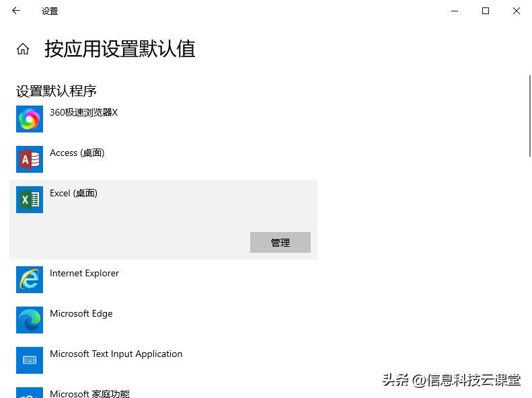Viewport: 532px width, 398px height.
Task: Select the Microsoft Text Input Application icon
Action: point(30,360)
